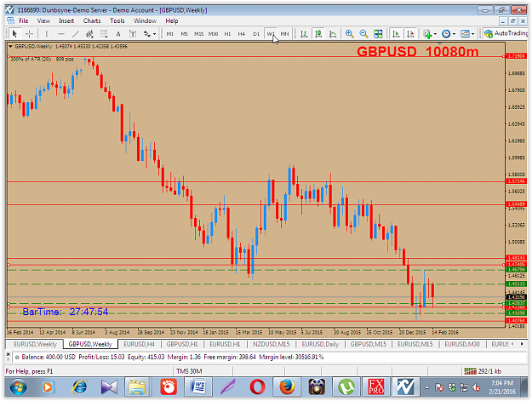Toggle chart auto scroll
532x401 pixels.
pyautogui.click(x=396, y=33)
